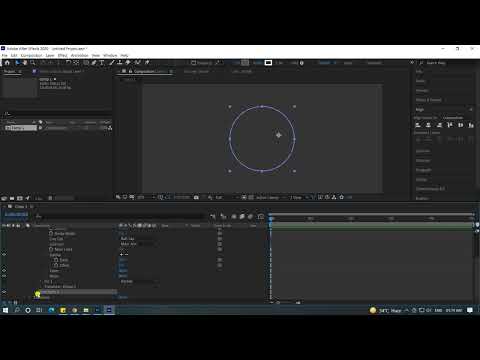Open File Explorer from the taskbar

pyautogui.click(x=86, y=310)
